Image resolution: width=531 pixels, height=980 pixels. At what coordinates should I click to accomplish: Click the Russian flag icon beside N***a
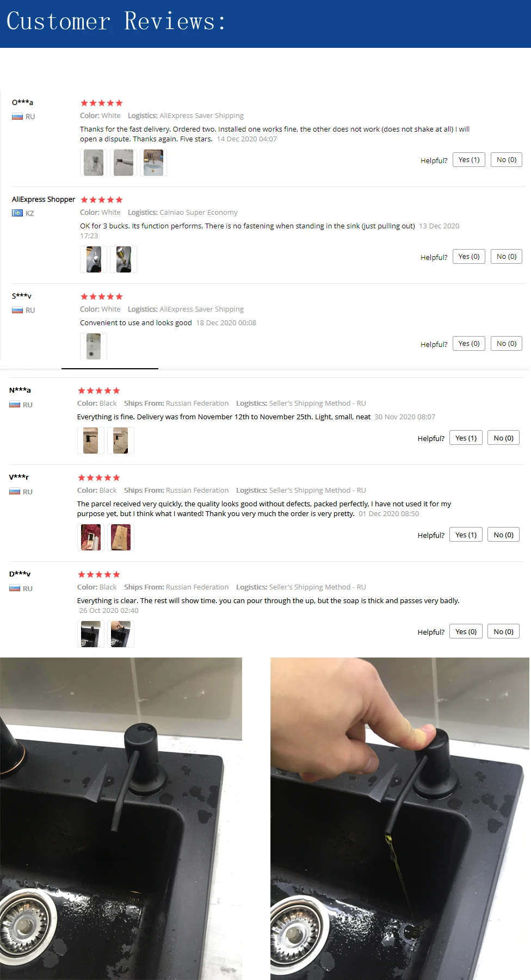[x=15, y=405]
